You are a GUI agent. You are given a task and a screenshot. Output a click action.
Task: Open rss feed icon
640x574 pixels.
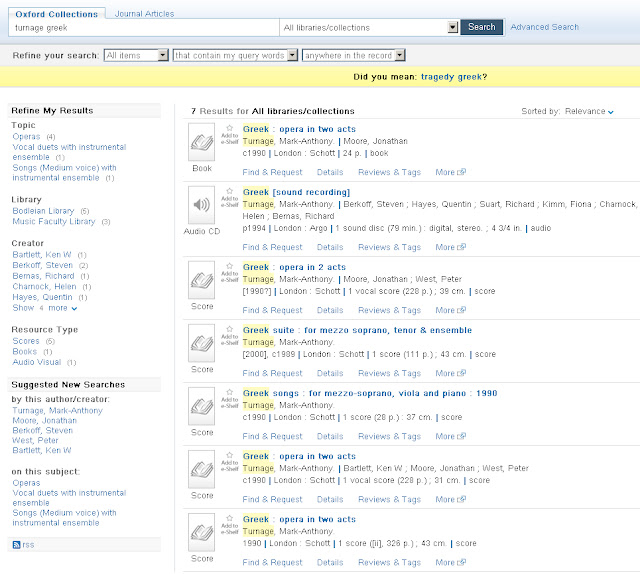click(x=16, y=545)
